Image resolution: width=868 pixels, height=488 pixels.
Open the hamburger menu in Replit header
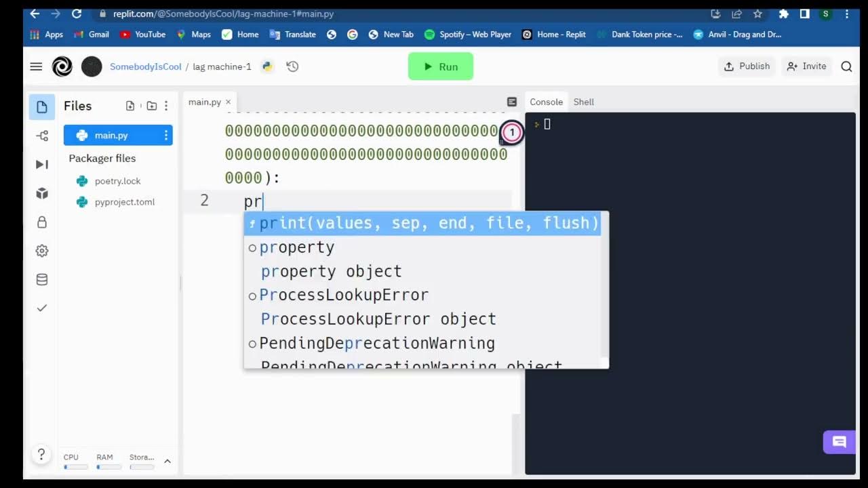(x=36, y=66)
